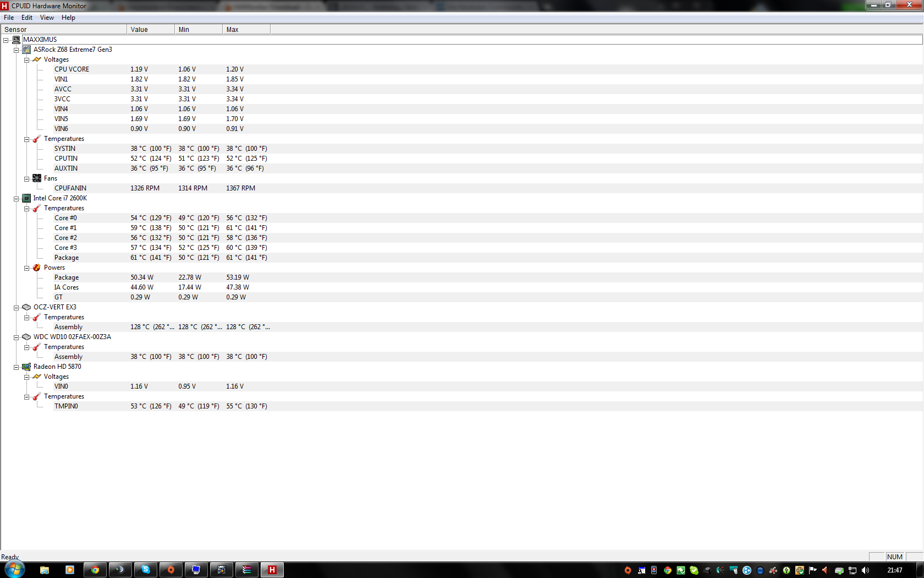Click the ASRock Temperatures thermometer icon

[37, 139]
